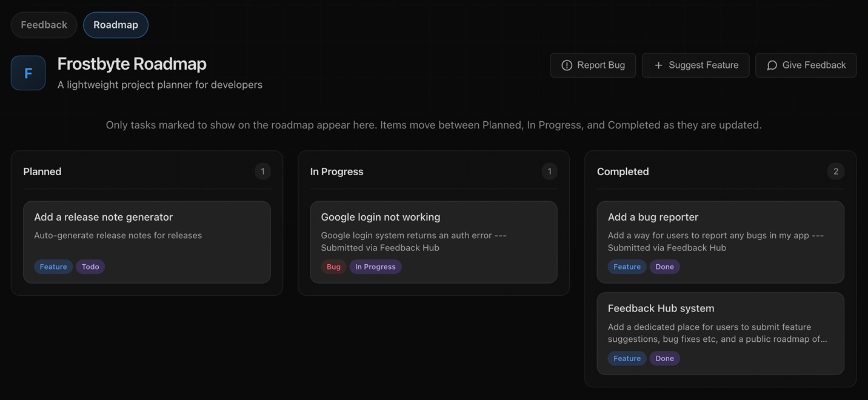
Task: Click the Suggest Feature button
Action: [695, 65]
